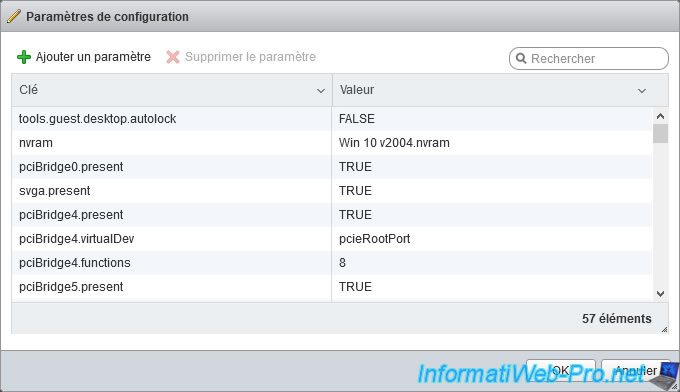Open the Clé column dropdown arrow
Viewport: 680px width, 392px height.
pos(321,91)
